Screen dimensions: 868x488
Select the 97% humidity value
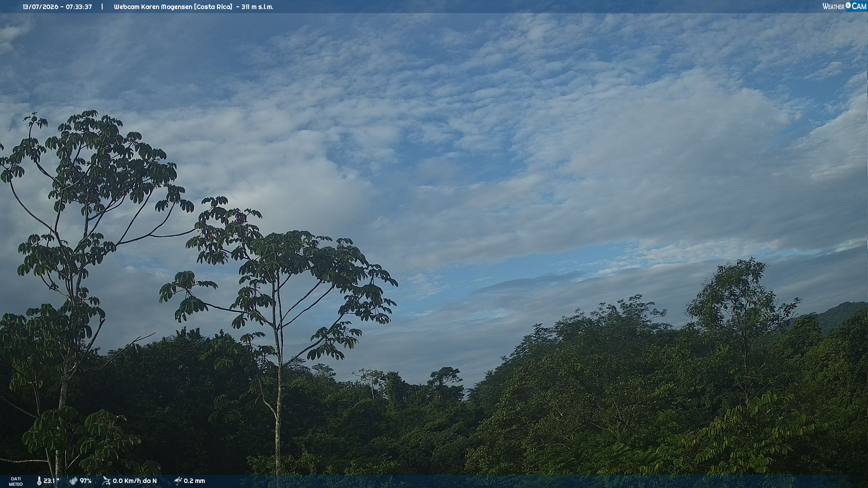tap(86, 481)
